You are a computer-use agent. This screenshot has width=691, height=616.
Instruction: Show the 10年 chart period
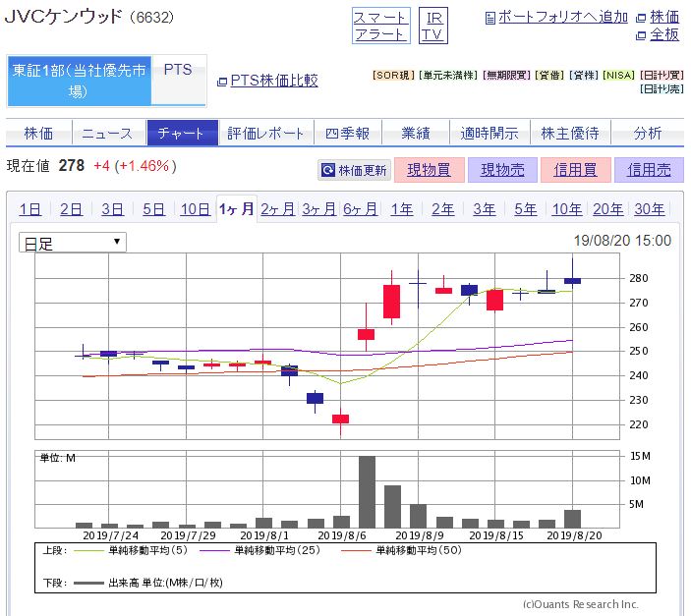(x=567, y=209)
